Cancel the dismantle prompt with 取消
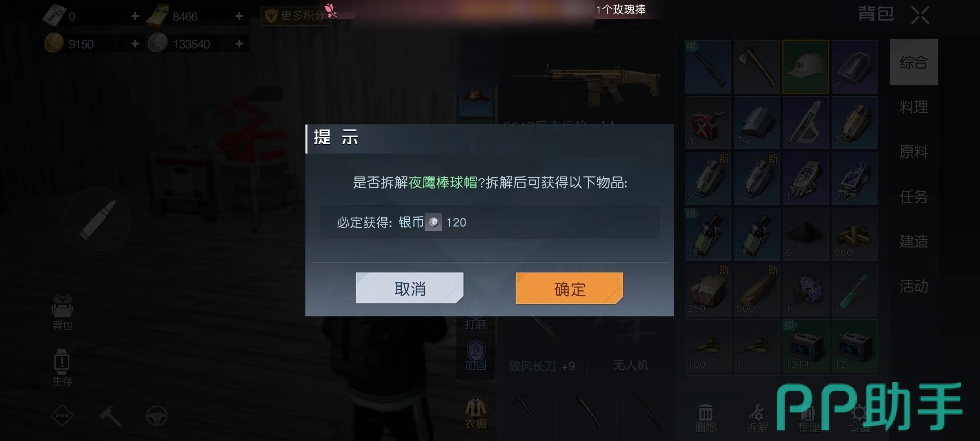 (410, 288)
